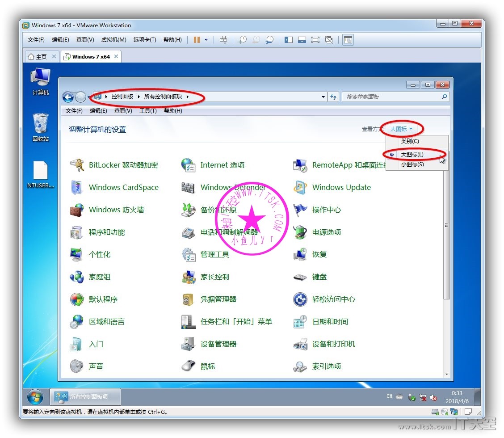Choose the 小图标(S) view option

[x=412, y=164]
